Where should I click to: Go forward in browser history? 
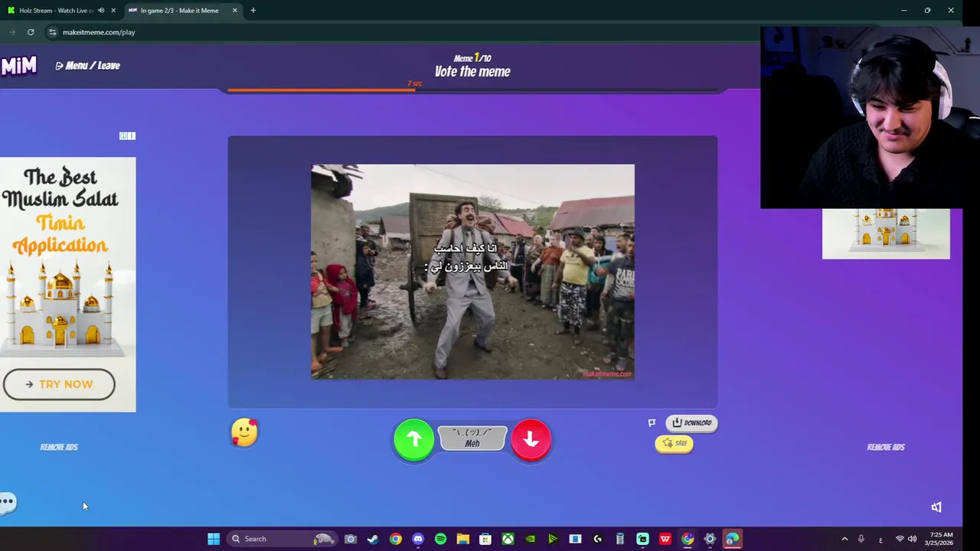12,32
